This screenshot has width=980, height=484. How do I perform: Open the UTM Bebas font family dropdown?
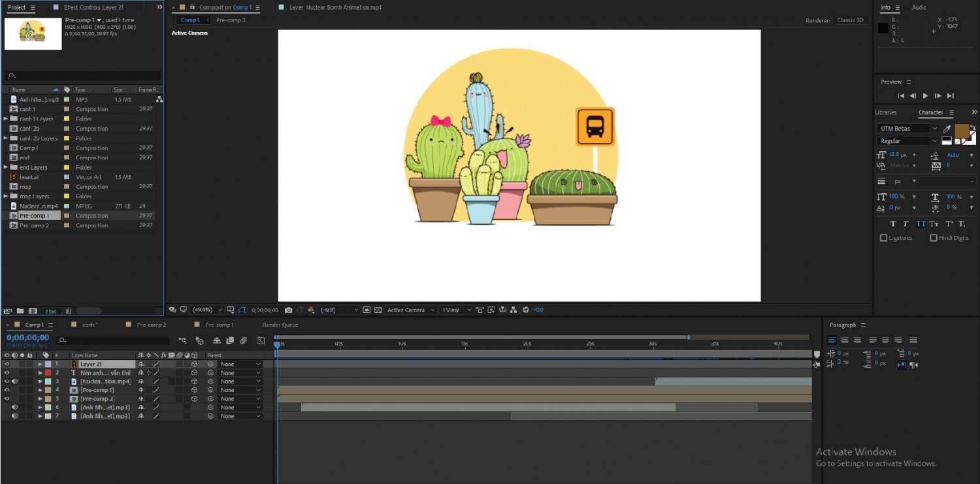pos(907,129)
